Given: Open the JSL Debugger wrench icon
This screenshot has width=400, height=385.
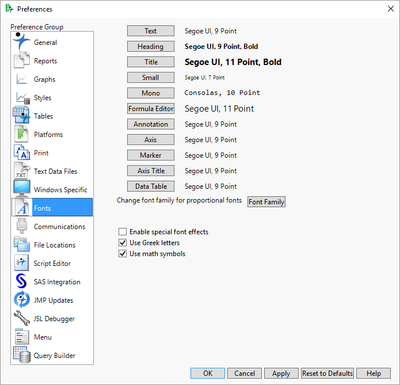Looking at the screenshot, I should click(x=22, y=318).
